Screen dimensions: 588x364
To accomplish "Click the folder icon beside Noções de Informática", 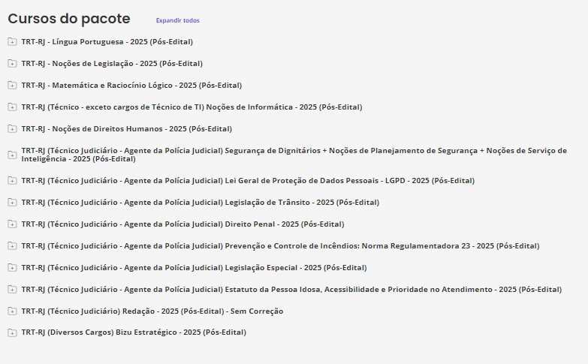I will click(12, 107).
